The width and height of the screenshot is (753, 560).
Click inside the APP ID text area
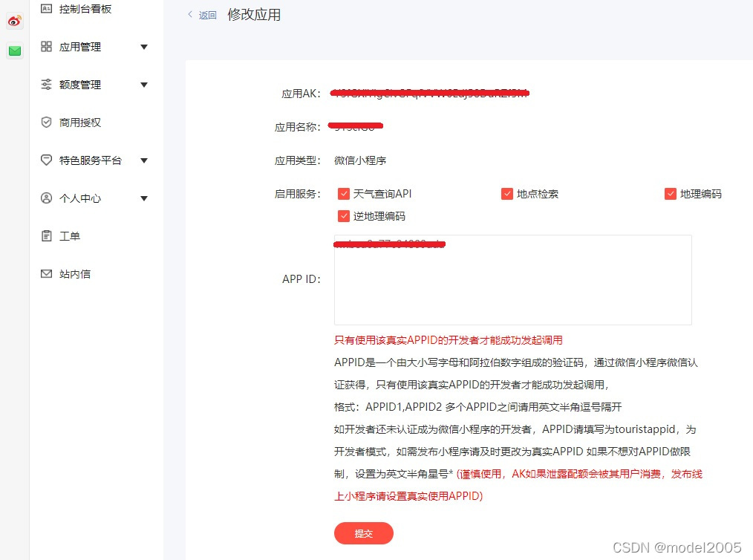513,280
